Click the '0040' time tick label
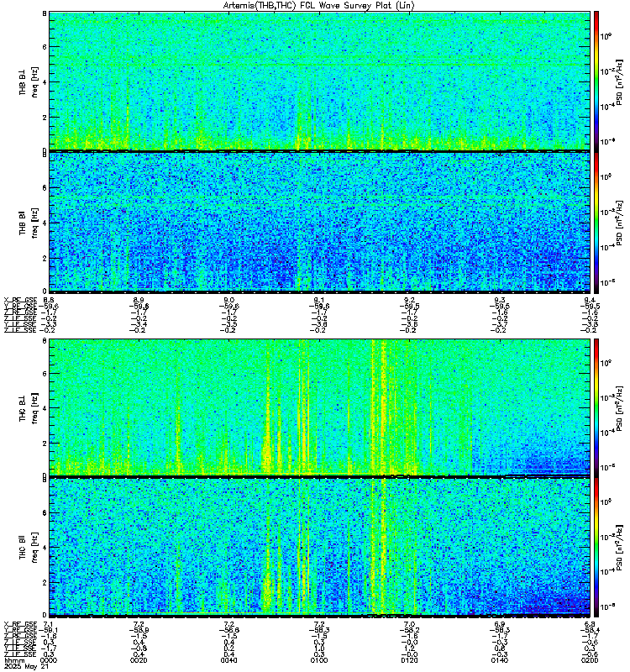Viewport: 630px width, 672px height. coord(228,660)
